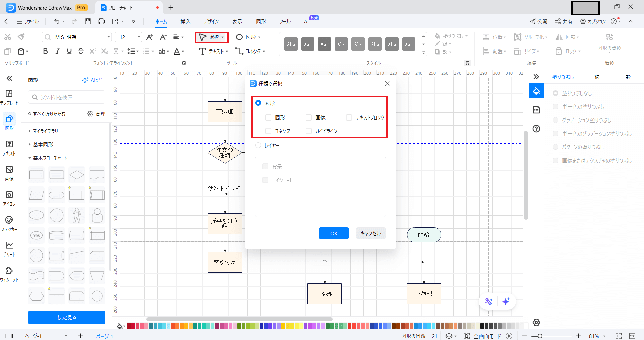Click the increase font size icon
The width and height of the screenshot is (644, 340).
click(150, 37)
